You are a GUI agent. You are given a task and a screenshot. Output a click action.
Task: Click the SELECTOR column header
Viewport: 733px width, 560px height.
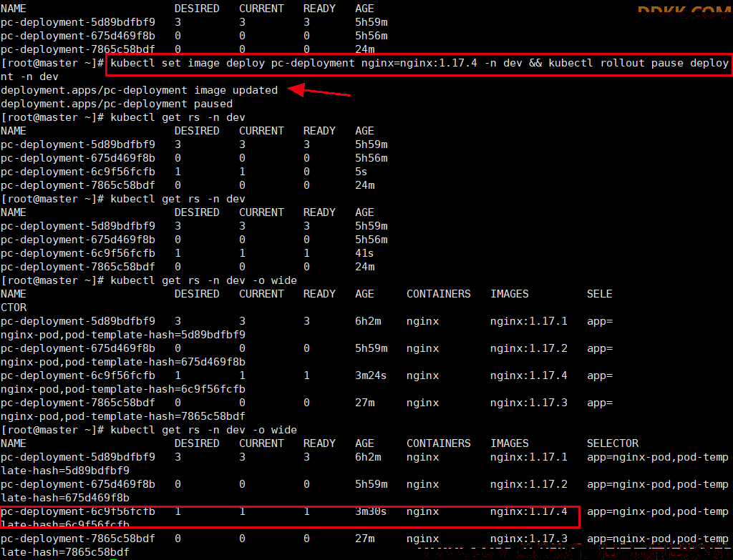point(613,443)
